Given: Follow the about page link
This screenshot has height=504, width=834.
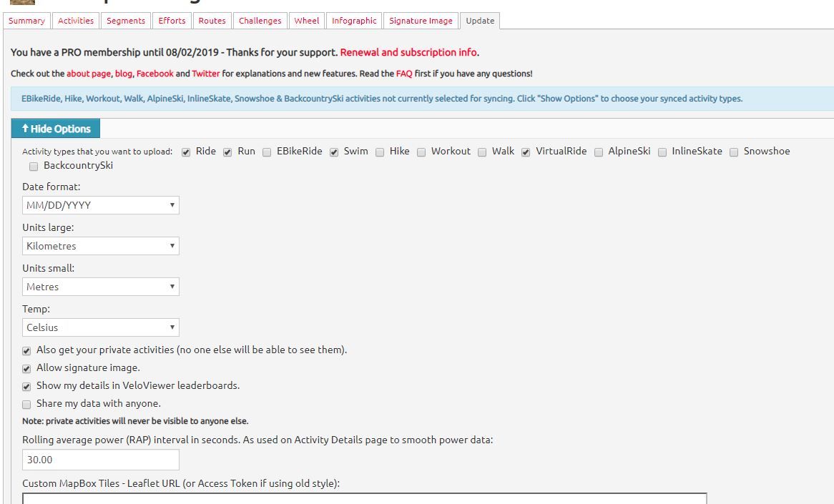Looking at the screenshot, I should point(89,74).
